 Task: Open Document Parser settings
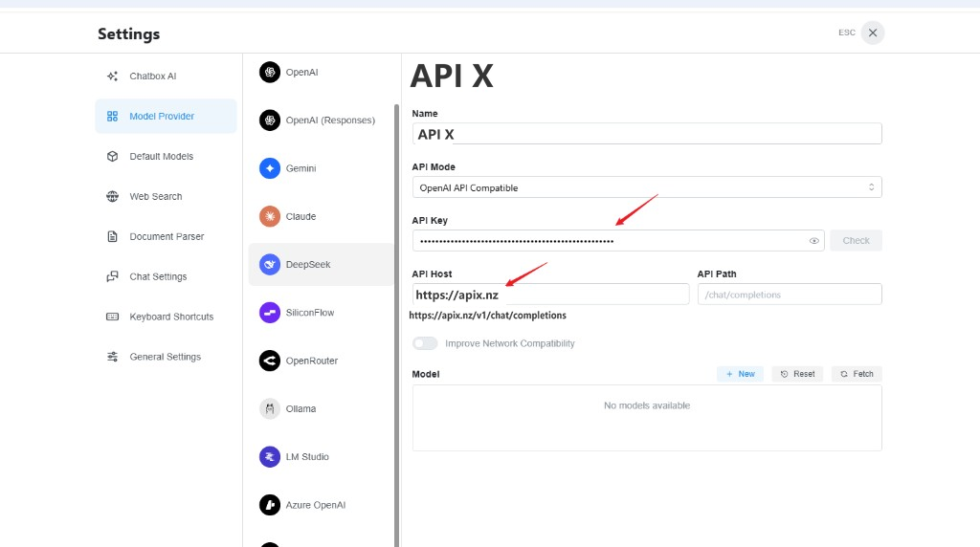point(167,236)
